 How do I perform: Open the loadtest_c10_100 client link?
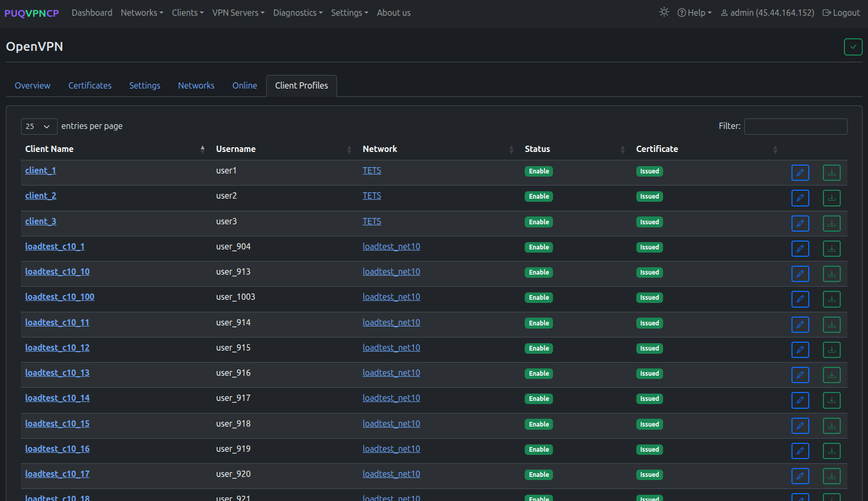[60, 297]
